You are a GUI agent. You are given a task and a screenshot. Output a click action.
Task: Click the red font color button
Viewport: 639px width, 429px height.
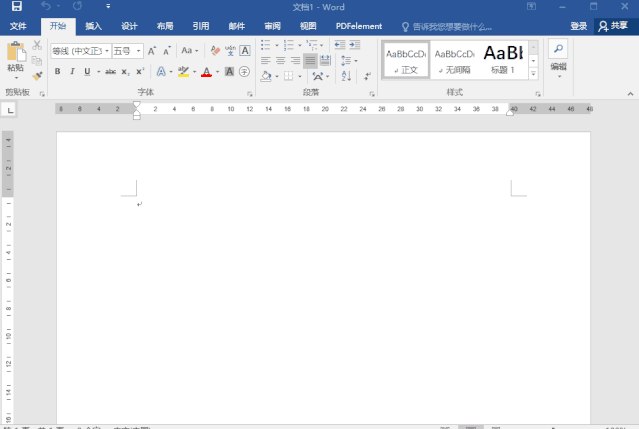coord(206,71)
